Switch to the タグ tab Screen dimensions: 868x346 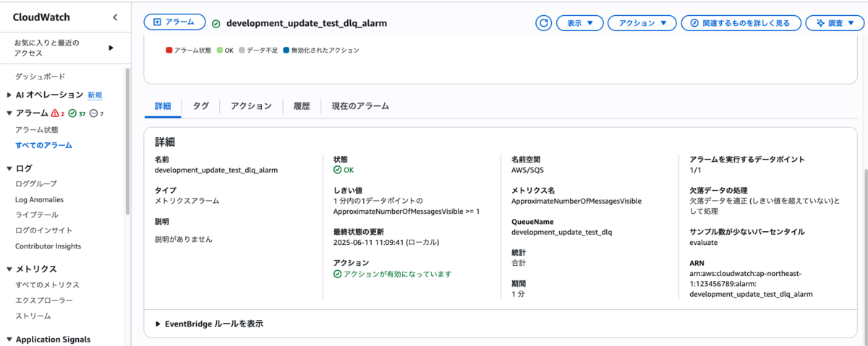(201, 106)
